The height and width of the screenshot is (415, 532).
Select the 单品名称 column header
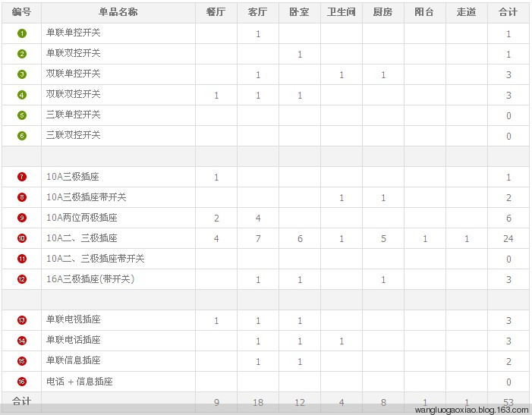point(118,12)
